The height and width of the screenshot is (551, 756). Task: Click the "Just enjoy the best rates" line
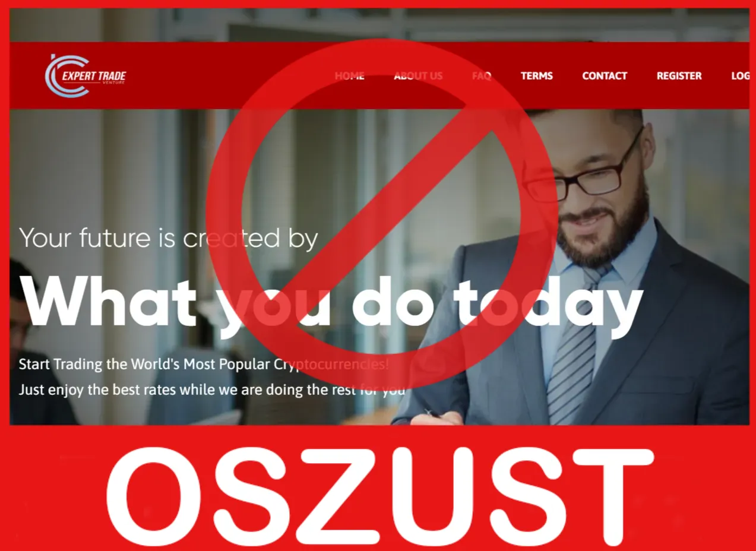pyautogui.click(x=211, y=390)
